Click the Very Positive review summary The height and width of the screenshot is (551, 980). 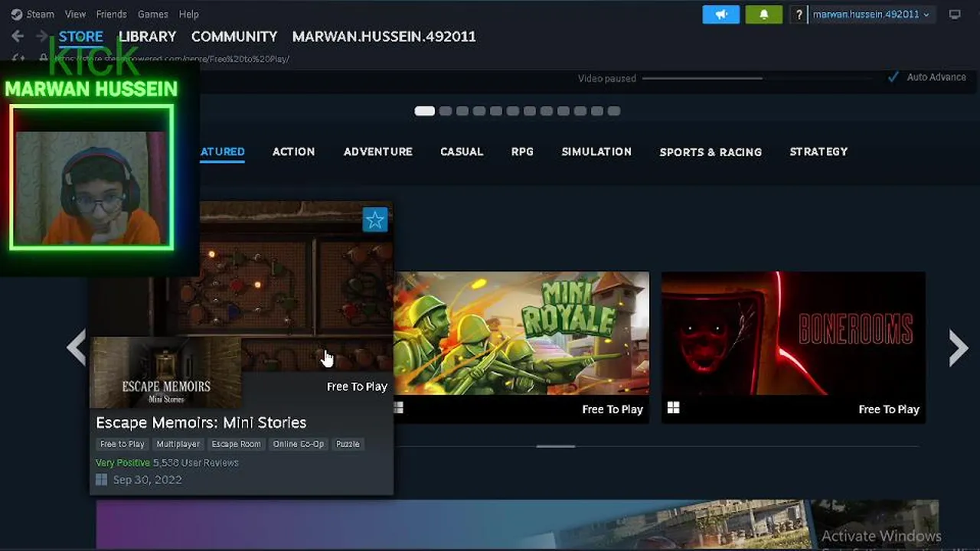click(122, 463)
